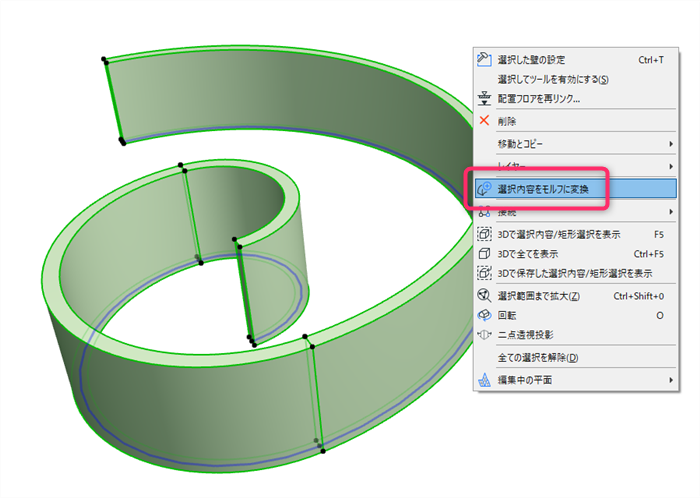Select the 選択内容をモルフに変換 morph convert icon
Screen dimensions: 700x498
[484, 189]
